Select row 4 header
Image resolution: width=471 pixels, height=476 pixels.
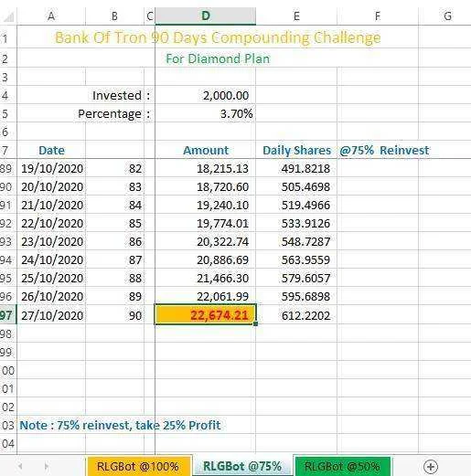(7, 96)
